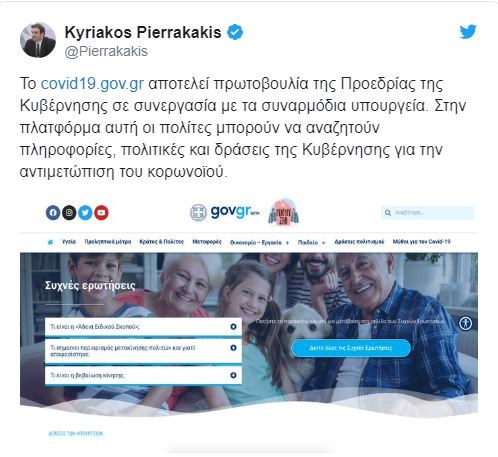Viewport: 498px width, 457px height.
Task: Open the Instagram social icon
Action: (x=69, y=212)
